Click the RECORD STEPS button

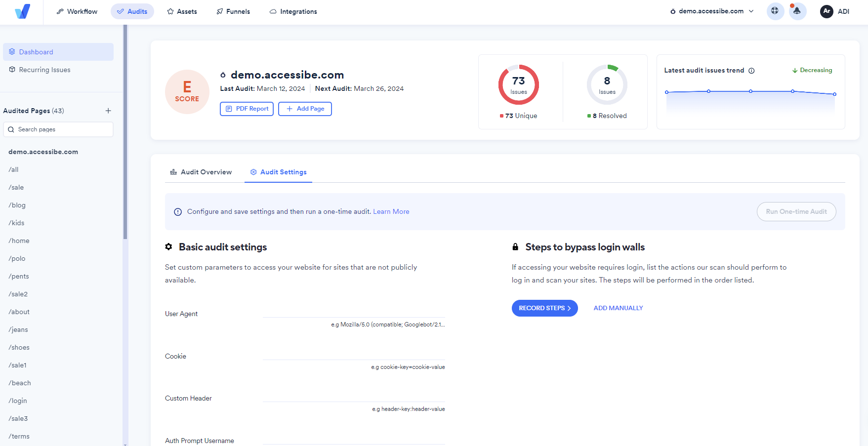coord(545,308)
